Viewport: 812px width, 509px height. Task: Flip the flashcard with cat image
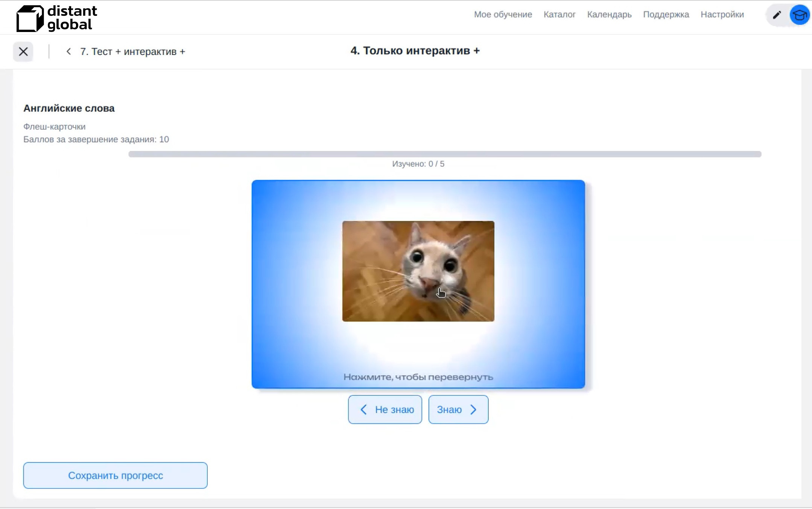[x=418, y=284]
